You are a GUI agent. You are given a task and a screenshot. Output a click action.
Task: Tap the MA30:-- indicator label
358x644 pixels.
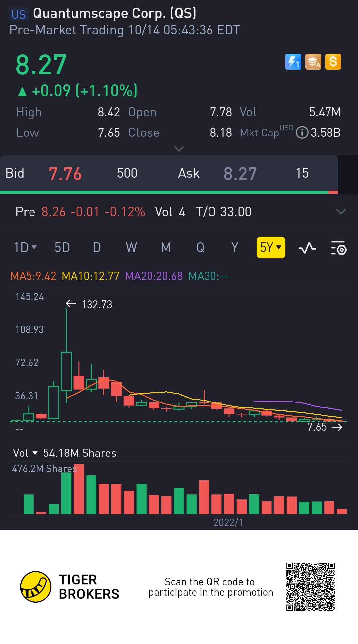(x=209, y=276)
